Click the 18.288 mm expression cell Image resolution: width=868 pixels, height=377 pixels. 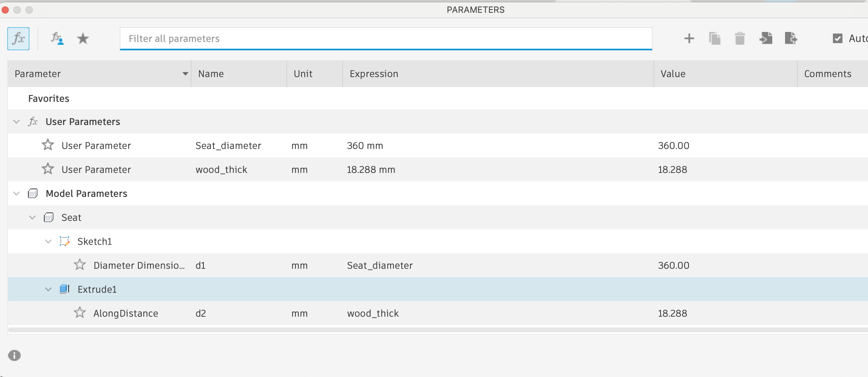(371, 170)
